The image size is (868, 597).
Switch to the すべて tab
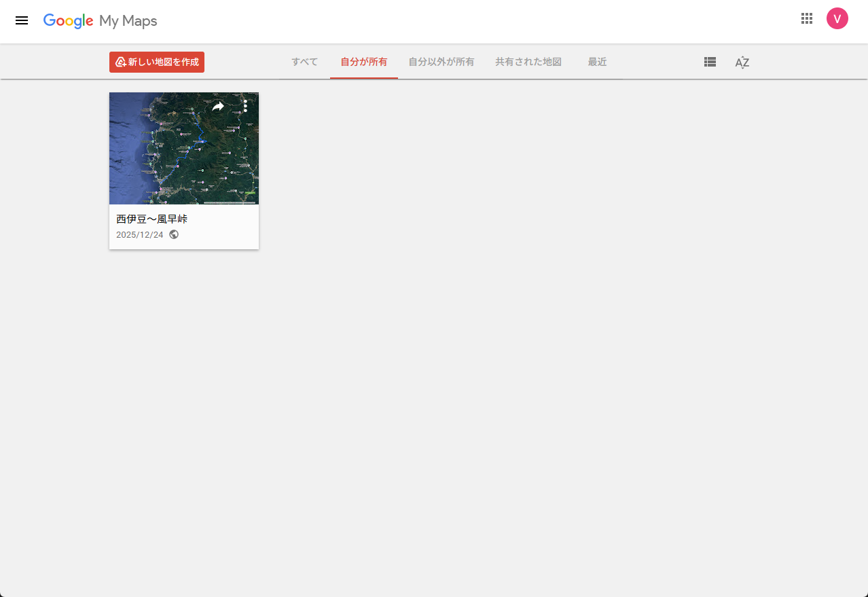click(304, 62)
